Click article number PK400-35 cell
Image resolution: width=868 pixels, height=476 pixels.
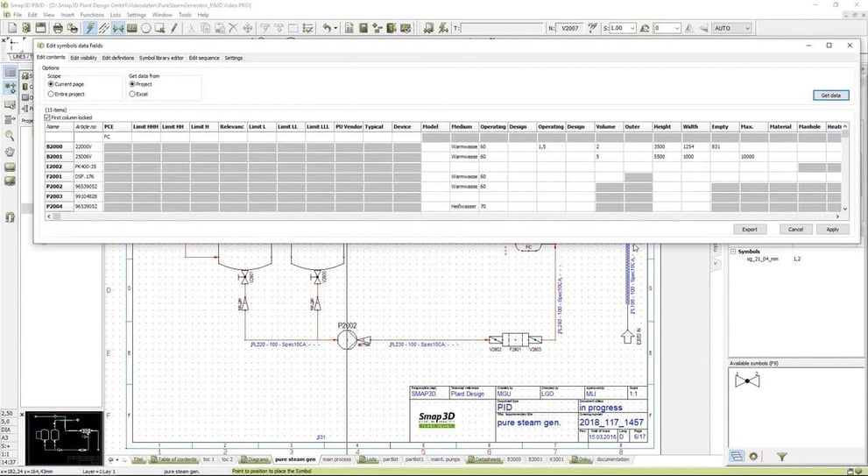pyautogui.click(x=88, y=167)
